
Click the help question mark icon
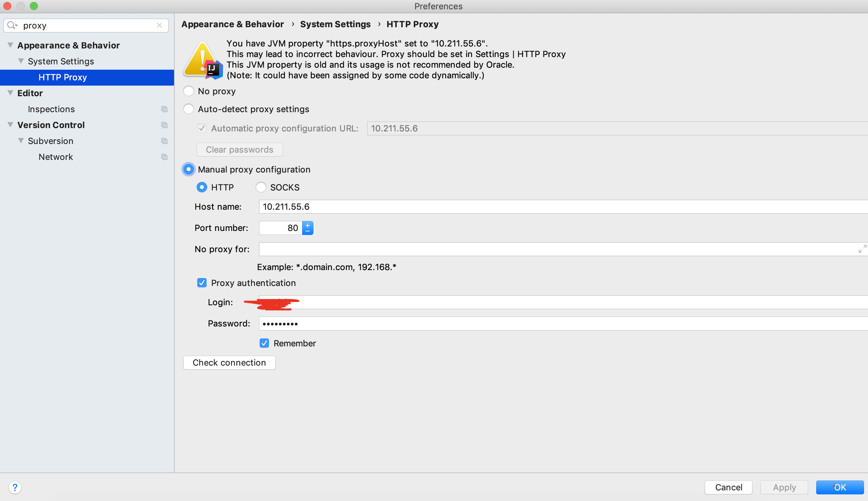pyautogui.click(x=15, y=487)
